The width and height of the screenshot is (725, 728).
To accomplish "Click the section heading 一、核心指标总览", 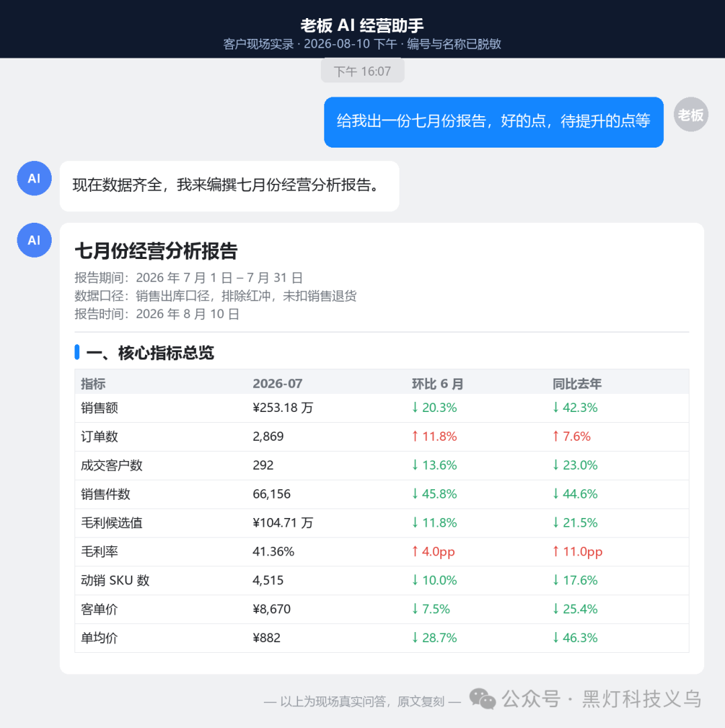I will [150, 353].
